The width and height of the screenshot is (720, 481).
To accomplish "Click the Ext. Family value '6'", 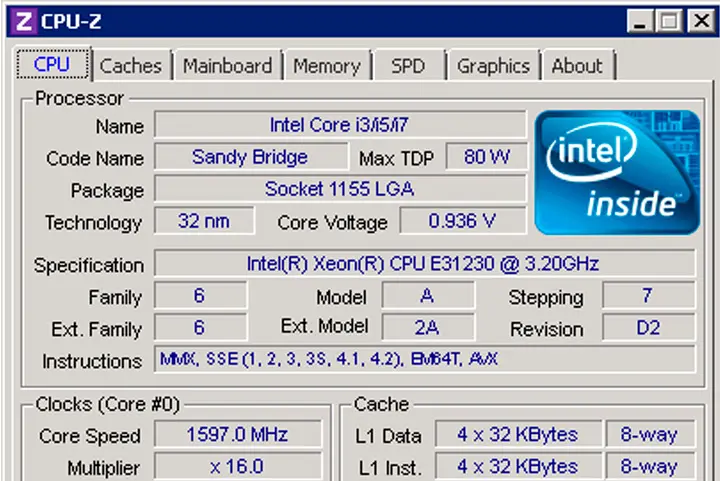I will [200, 328].
